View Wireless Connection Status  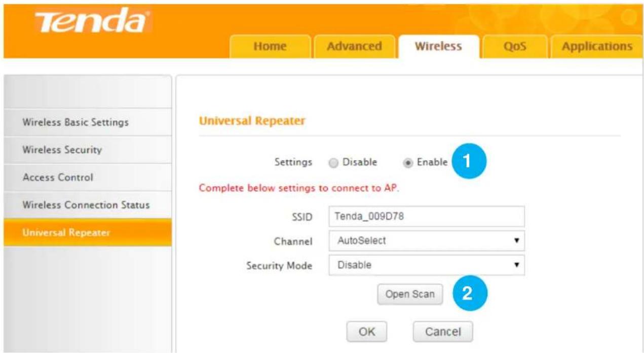click(88, 205)
